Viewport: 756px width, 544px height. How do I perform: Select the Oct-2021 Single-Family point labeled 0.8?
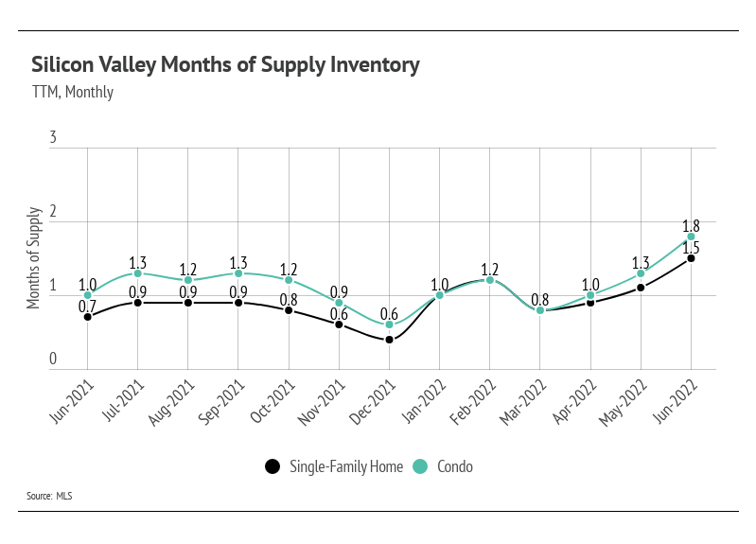pyautogui.click(x=289, y=310)
